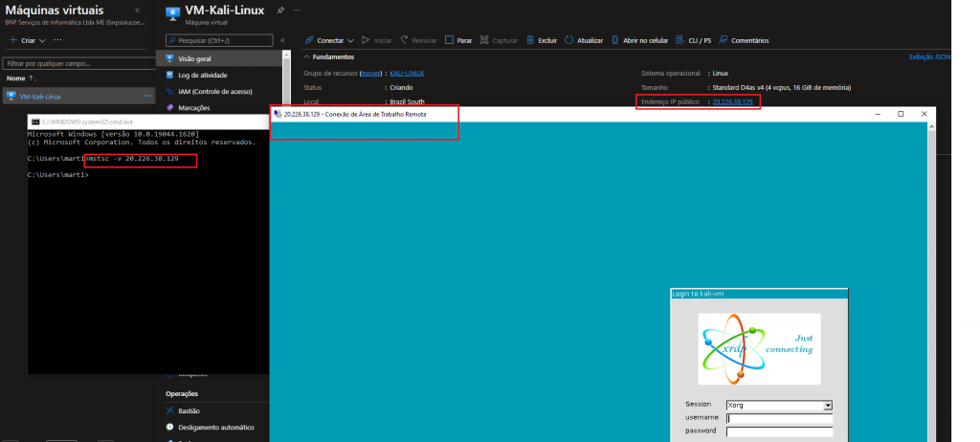Image resolution: width=980 pixels, height=442 pixels.
Task: Click the purple Marcações tag icon
Action: coord(169,107)
